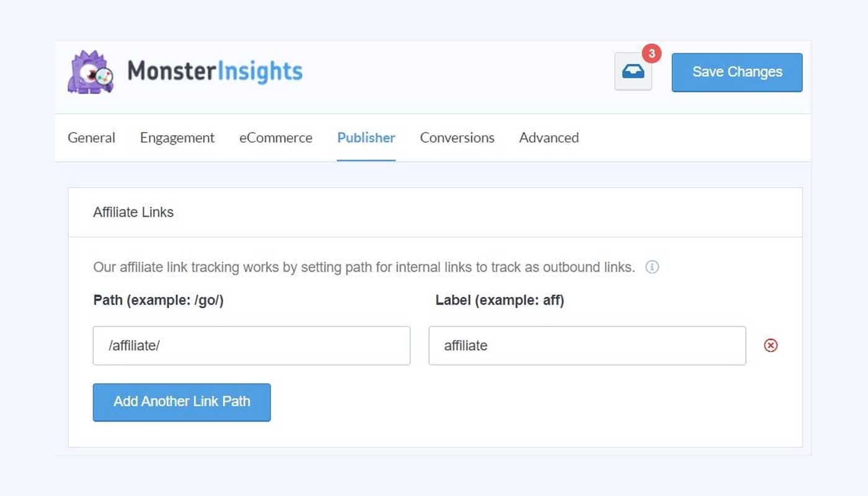Viewport: 868px width, 496px height.
Task: Switch to the General tab
Action: click(x=91, y=138)
